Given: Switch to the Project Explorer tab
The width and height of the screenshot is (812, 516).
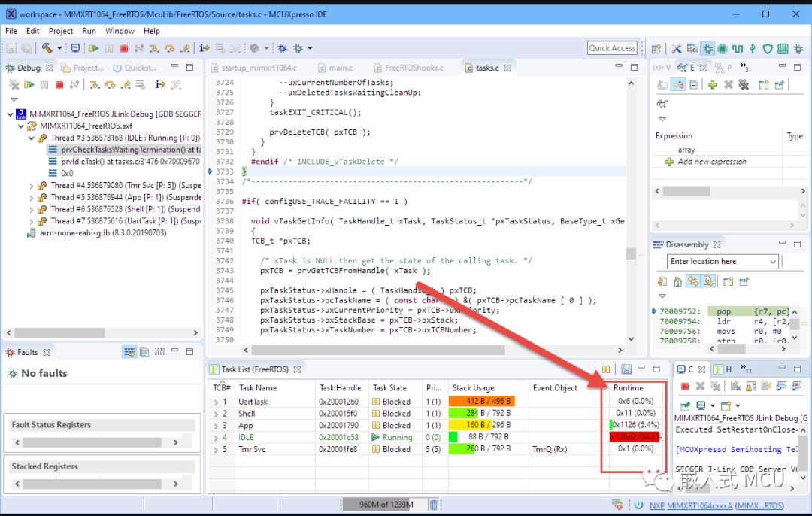Looking at the screenshot, I should click(x=83, y=68).
